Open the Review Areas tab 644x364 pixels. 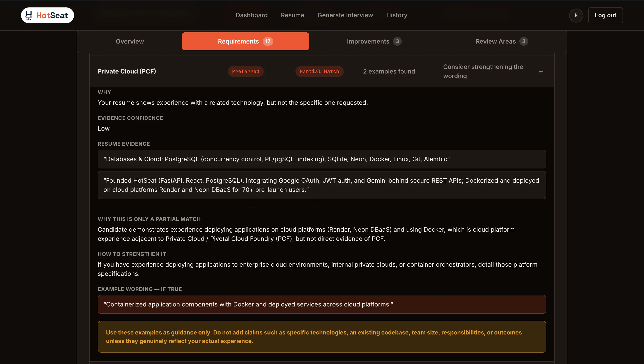pos(502,41)
